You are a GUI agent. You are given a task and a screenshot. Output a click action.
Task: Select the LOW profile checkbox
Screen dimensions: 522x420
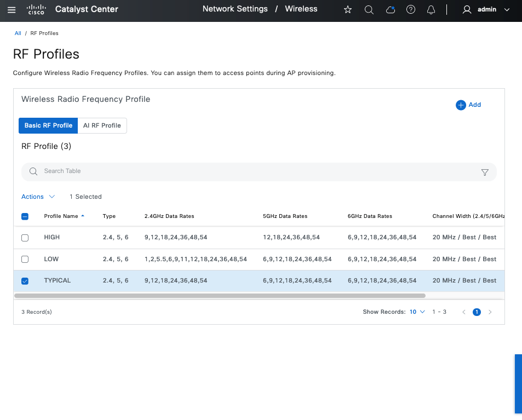[25, 259]
